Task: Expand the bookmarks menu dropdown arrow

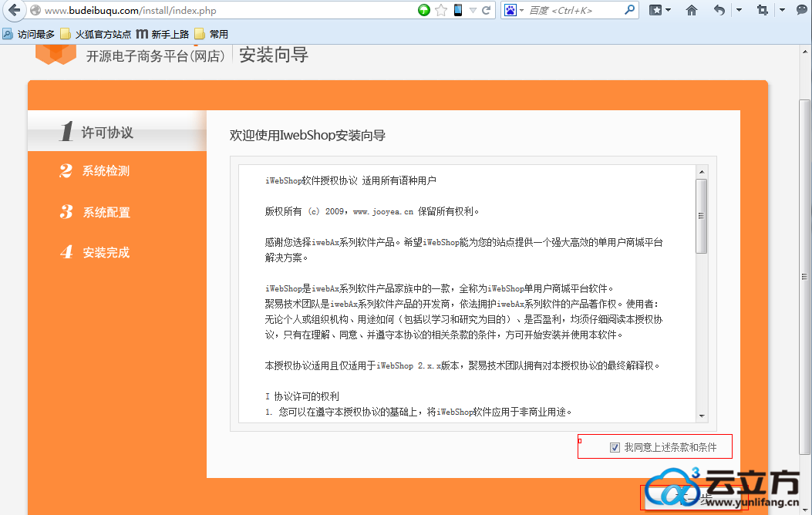Action: coord(669,10)
